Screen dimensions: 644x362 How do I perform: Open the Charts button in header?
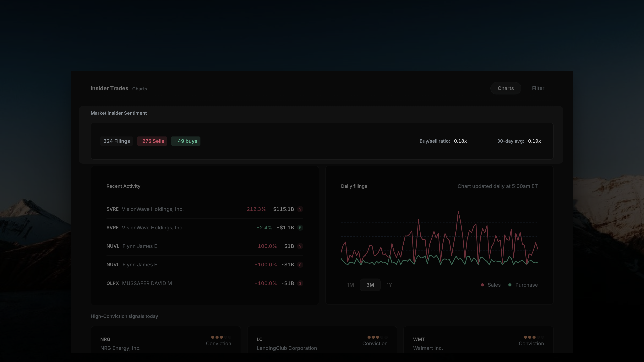tap(505, 88)
